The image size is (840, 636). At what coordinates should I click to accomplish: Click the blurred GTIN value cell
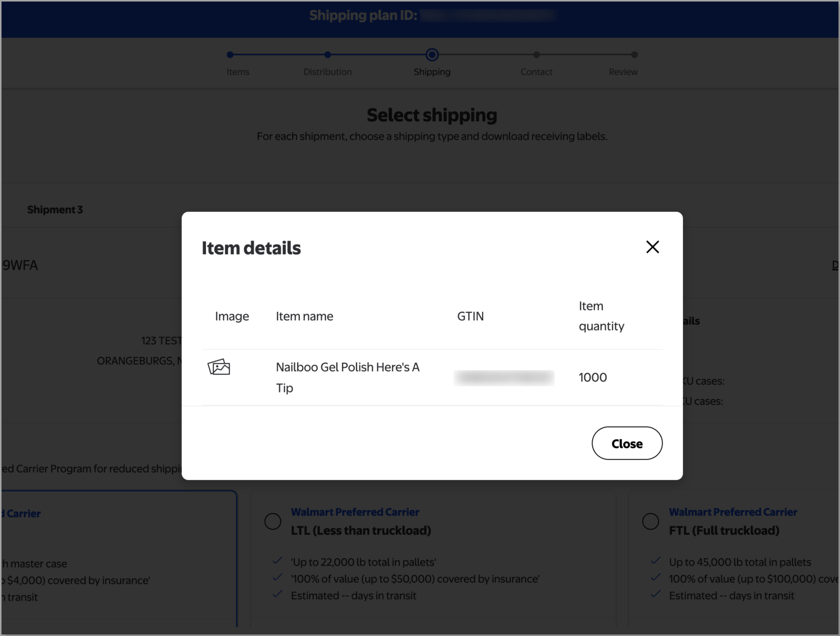[x=504, y=378]
